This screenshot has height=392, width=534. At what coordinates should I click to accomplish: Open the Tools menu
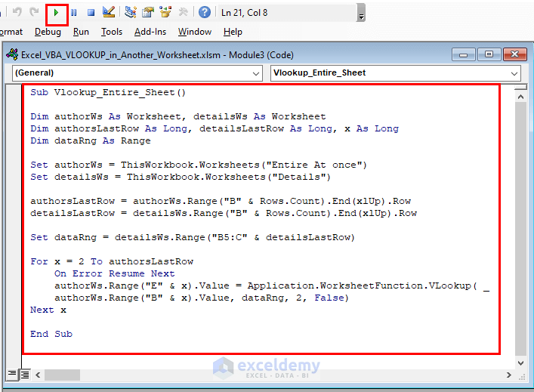pos(112,32)
